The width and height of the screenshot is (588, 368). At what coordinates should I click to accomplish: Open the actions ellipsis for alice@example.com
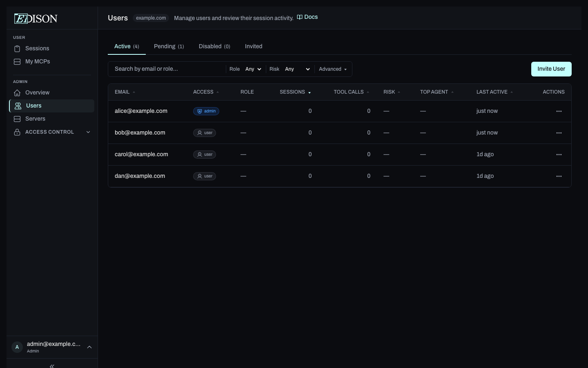[x=559, y=111]
